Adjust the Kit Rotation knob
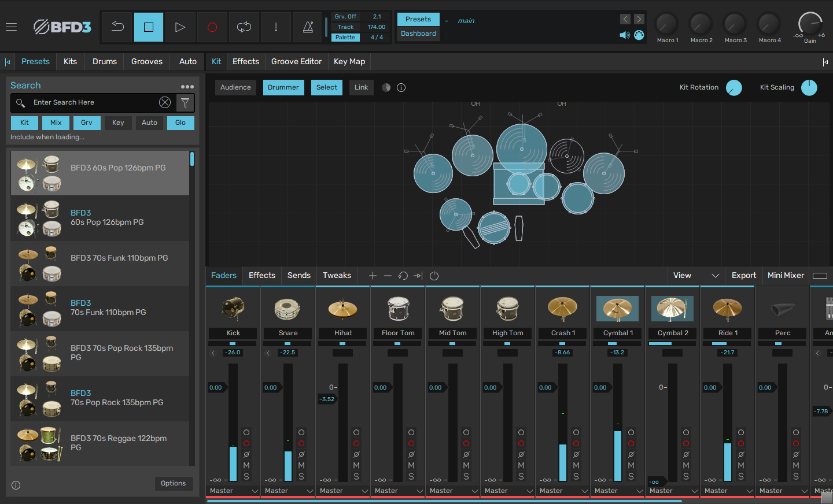 (734, 88)
